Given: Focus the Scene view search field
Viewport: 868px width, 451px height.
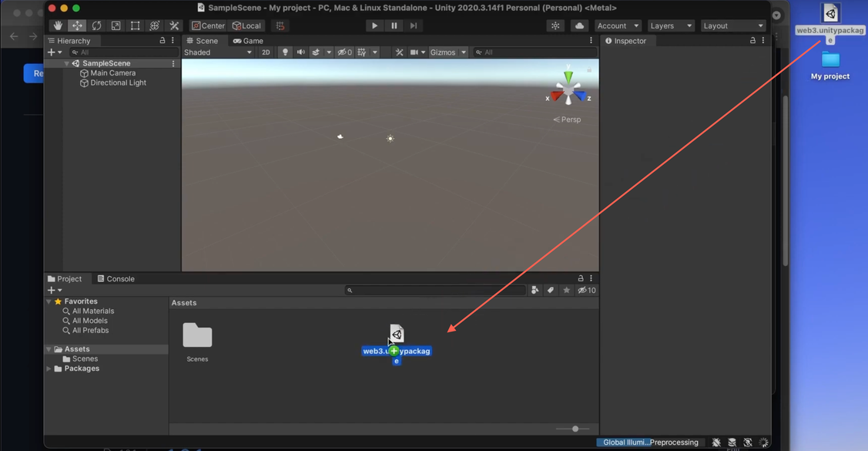Looking at the screenshot, I should click(535, 52).
